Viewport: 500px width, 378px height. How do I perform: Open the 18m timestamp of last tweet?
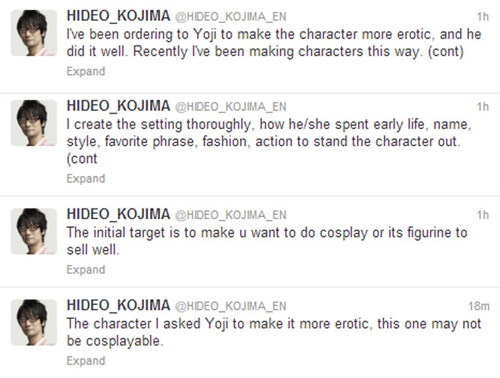[x=479, y=306]
